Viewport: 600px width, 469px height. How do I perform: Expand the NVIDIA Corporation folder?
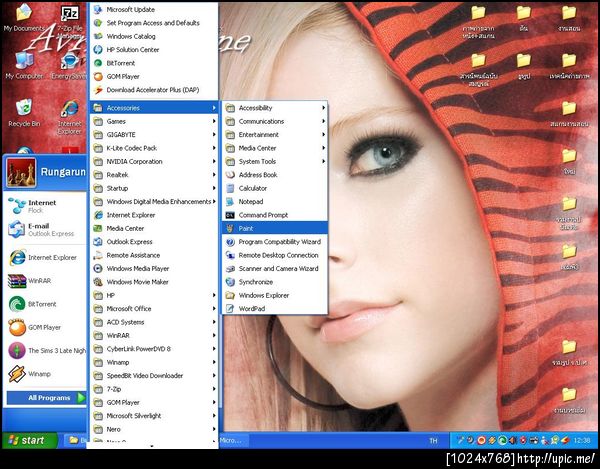click(x=154, y=161)
